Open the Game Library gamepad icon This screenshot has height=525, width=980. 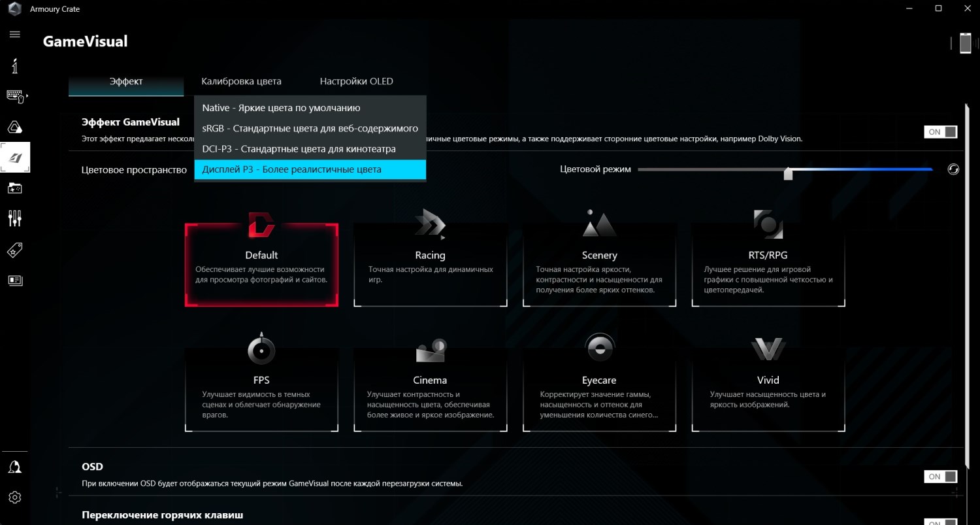pos(15,188)
